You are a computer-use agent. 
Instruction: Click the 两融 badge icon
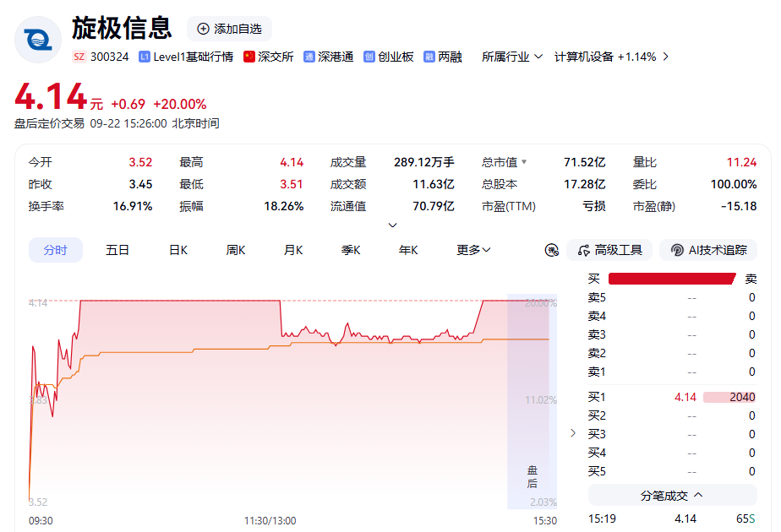click(x=429, y=57)
